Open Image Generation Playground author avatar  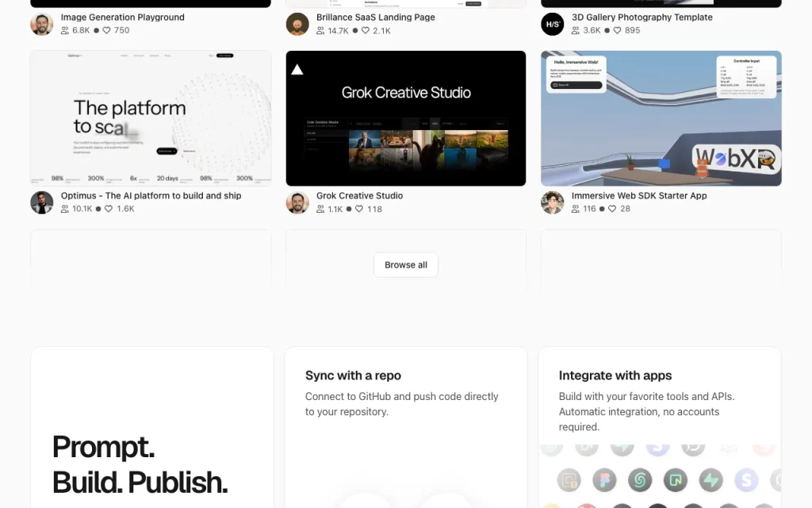click(42, 24)
